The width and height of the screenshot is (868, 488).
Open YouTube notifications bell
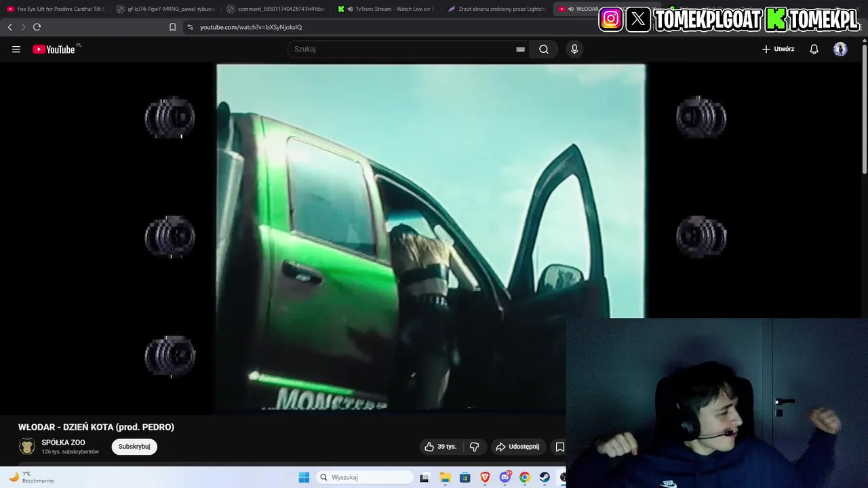814,49
